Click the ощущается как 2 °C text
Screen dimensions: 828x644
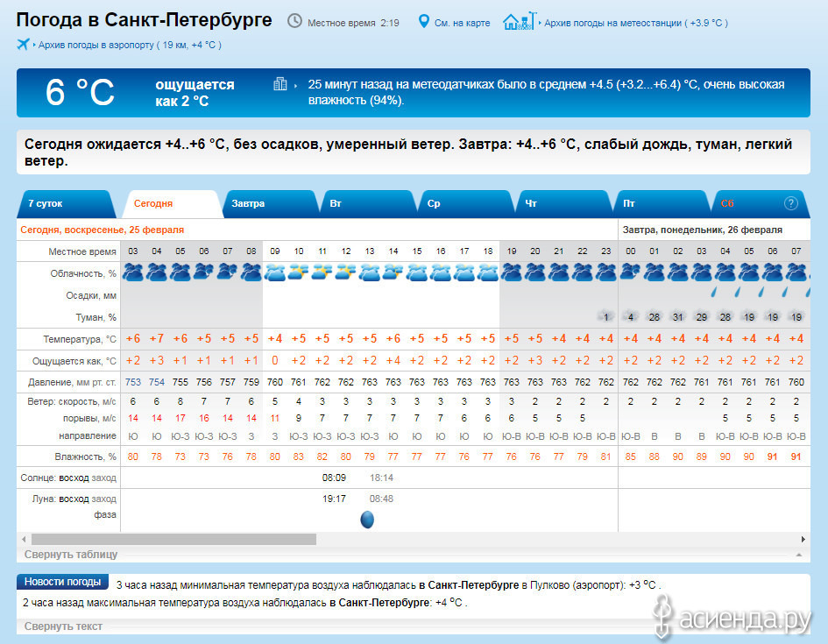(x=195, y=92)
